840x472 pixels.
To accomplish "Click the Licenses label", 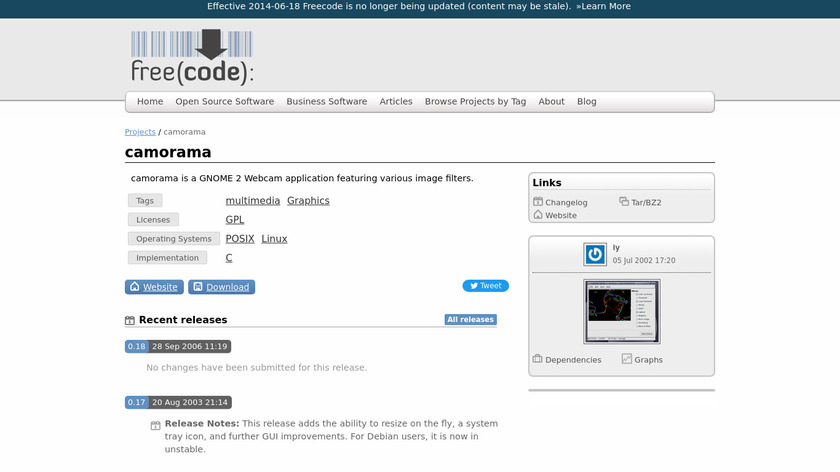I will (153, 220).
